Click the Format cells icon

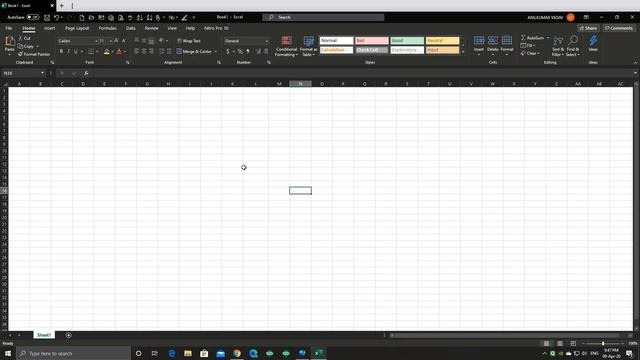coord(507,40)
